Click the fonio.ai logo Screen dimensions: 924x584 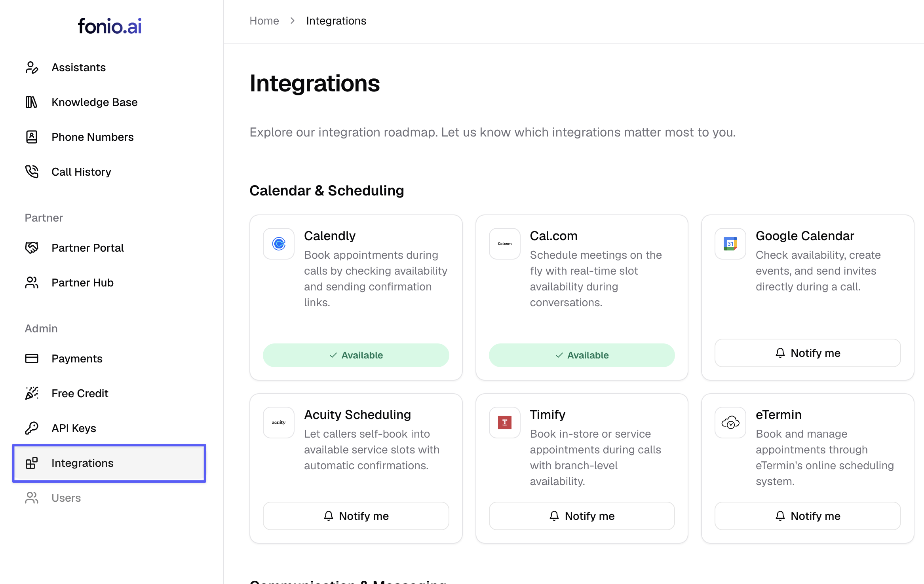tap(110, 26)
